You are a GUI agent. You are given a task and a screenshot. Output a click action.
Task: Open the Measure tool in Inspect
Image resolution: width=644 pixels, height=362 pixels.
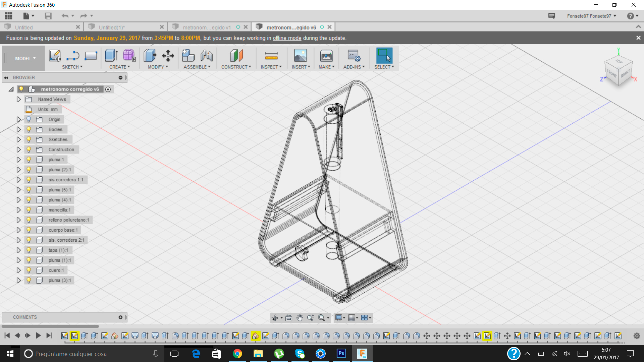pos(271,56)
